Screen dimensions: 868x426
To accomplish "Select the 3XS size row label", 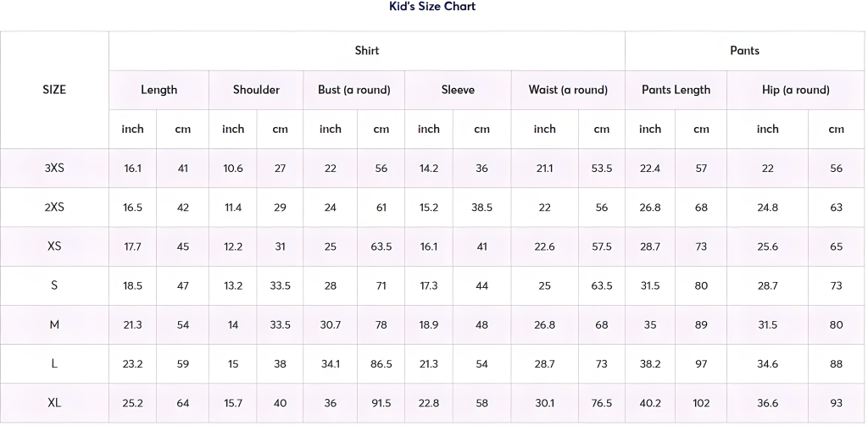I will click(x=54, y=169).
